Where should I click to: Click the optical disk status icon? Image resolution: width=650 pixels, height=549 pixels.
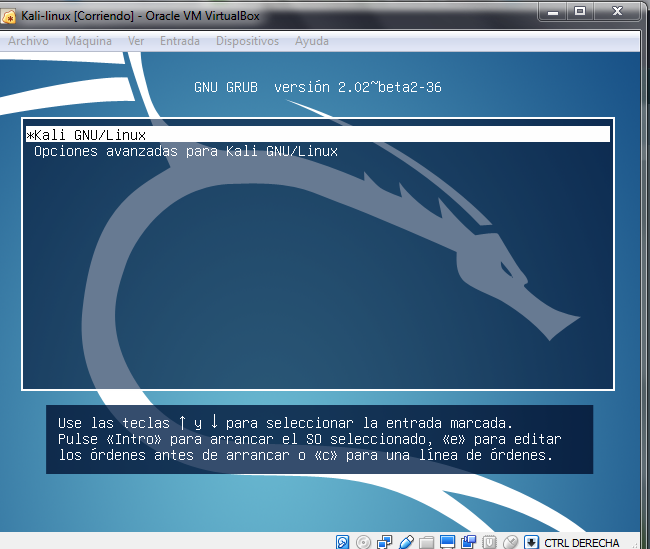364,541
